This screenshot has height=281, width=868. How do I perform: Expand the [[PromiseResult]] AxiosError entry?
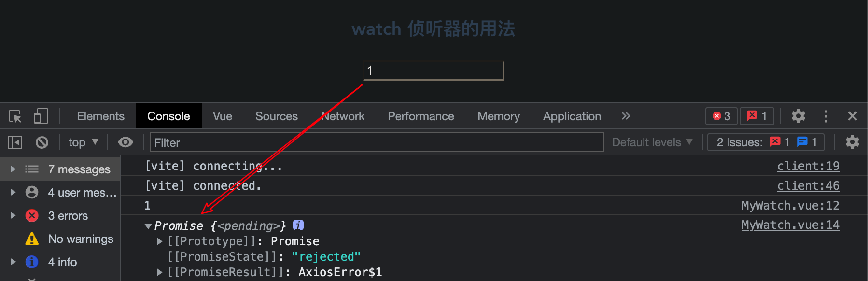click(x=160, y=272)
